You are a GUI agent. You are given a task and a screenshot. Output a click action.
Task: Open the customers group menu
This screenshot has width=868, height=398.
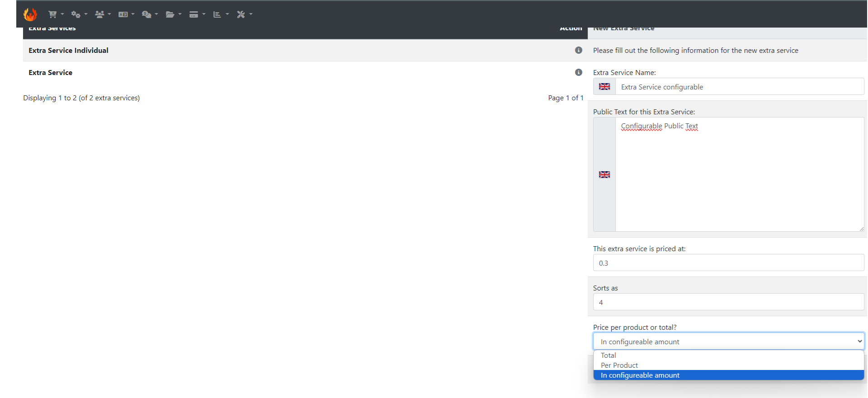click(x=103, y=14)
